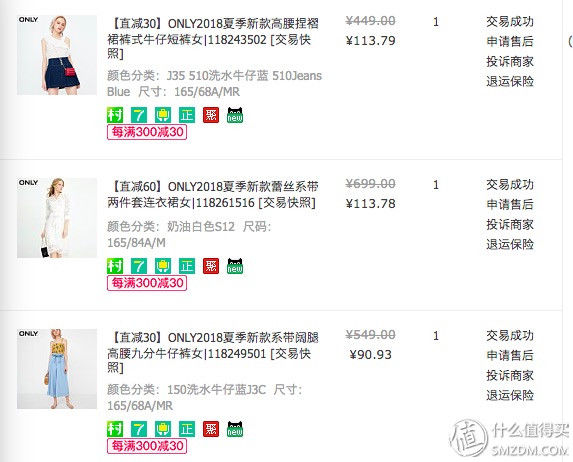Click the 7-day return icon on the lace dress order
The width and height of the screenshot is (573, 462).
pyautogui.click(x=139, y=266)
